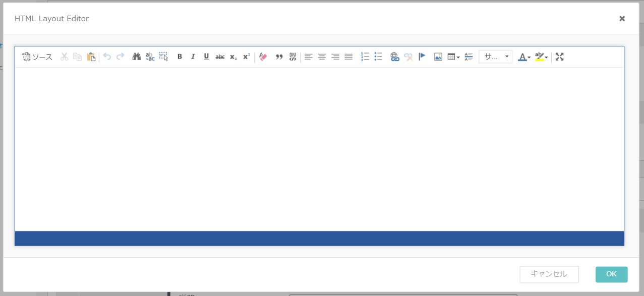Toggle strikethrough formatting

coord(220,57)
